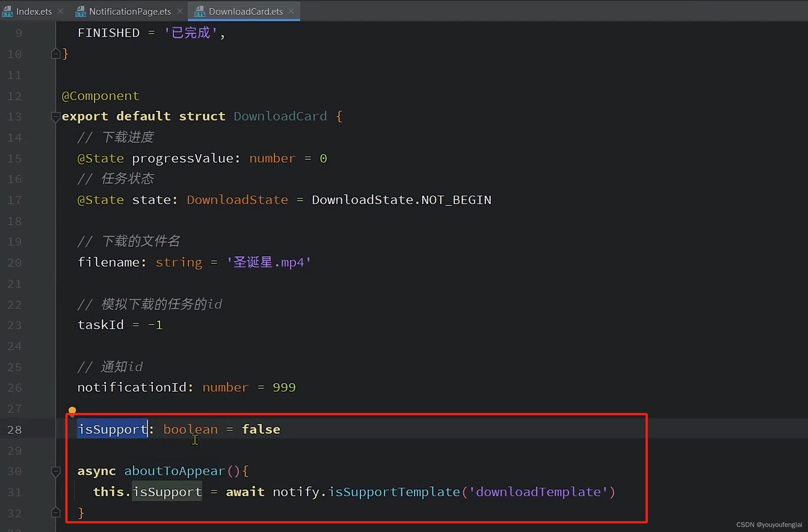808x532 pixels.
Task: Close the Index.ets tab
Action: click(x=61, y=12)
